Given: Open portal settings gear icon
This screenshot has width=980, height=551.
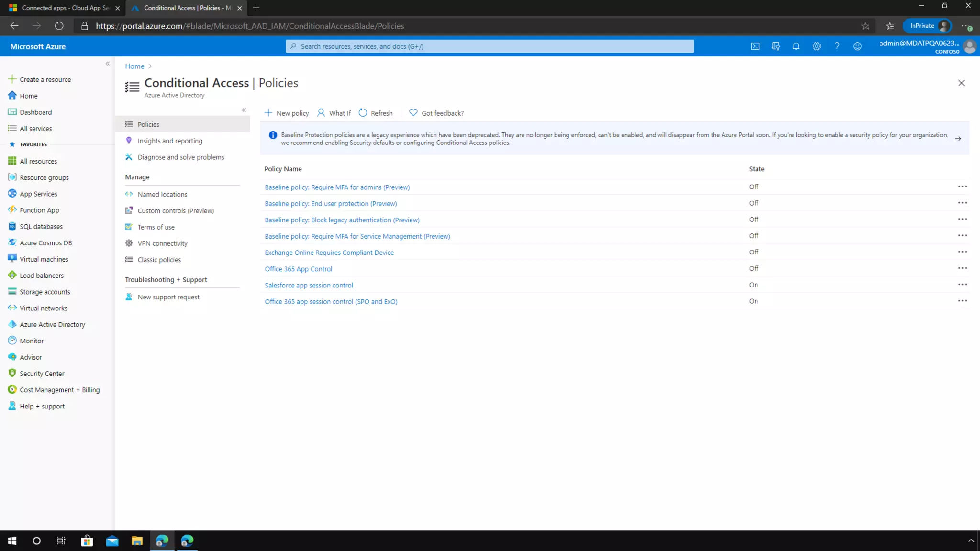Looking at the screenshot, I should tap(816, 46).
